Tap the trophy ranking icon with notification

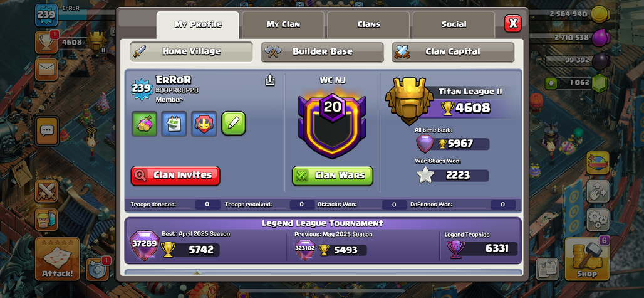click(46, 42)
